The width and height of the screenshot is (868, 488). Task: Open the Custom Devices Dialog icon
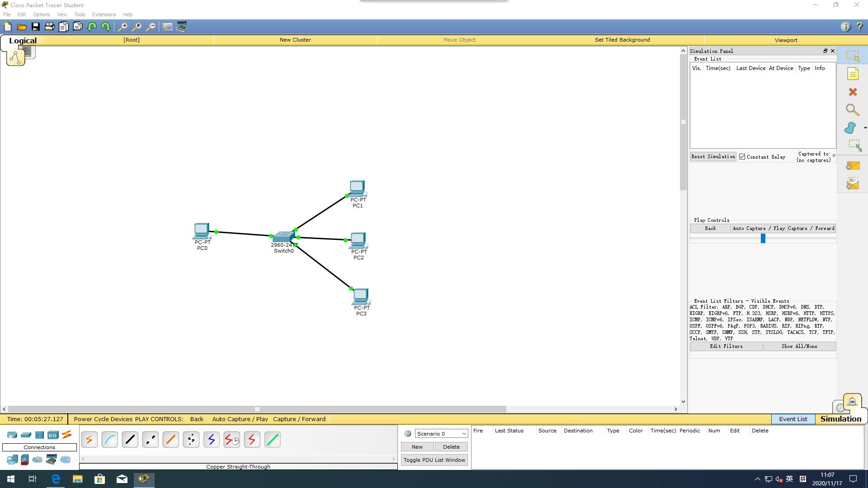click(x=181, y=27)
